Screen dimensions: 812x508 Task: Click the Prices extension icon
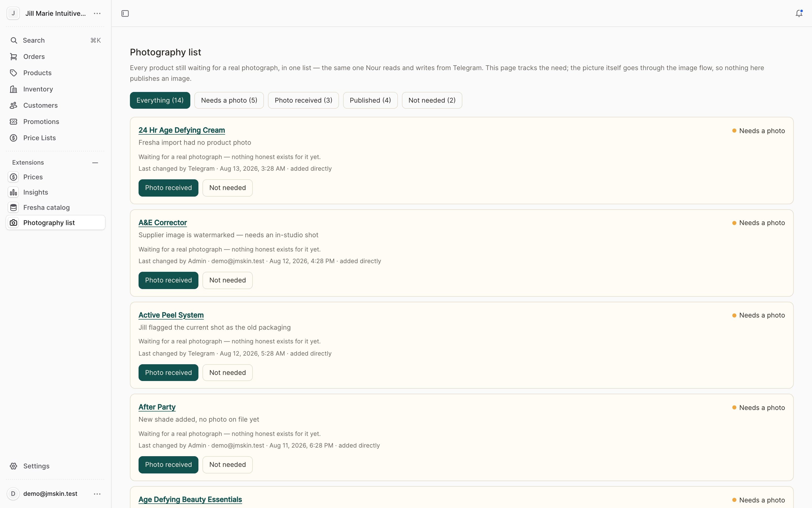click(x=13, y=177)
